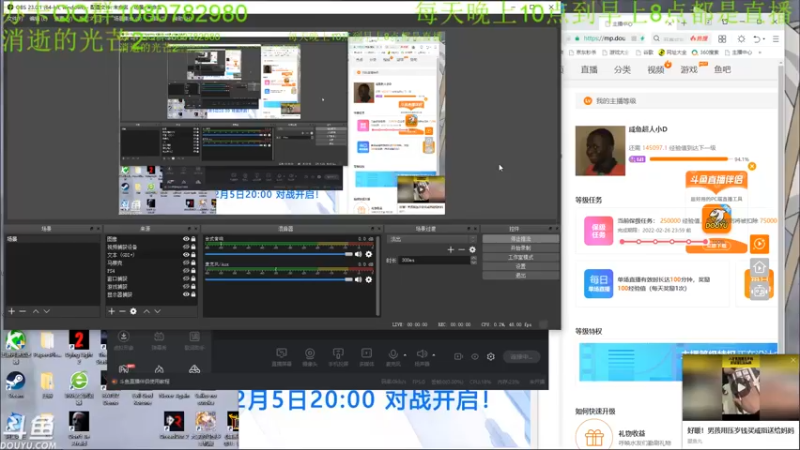Open the 360搜索 bookmark in the browser
Screen dimensions: 800x450
pyautogui.click(x=705, y=53)
